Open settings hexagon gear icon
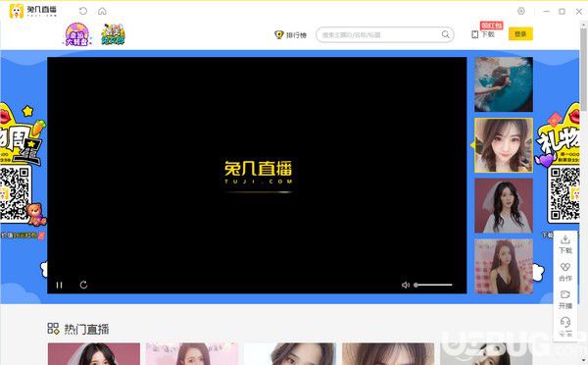 pyautogui.click(x=521, y=11)
